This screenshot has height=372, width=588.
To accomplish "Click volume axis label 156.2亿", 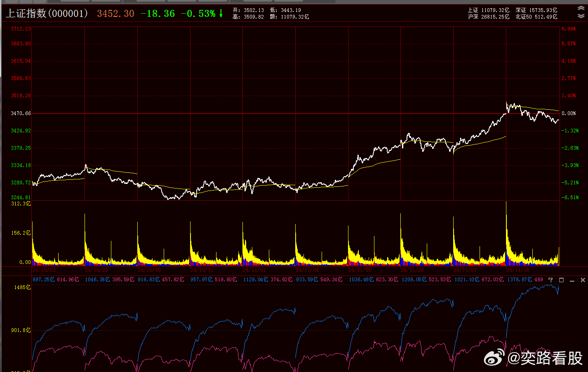I will pos(21,233).
